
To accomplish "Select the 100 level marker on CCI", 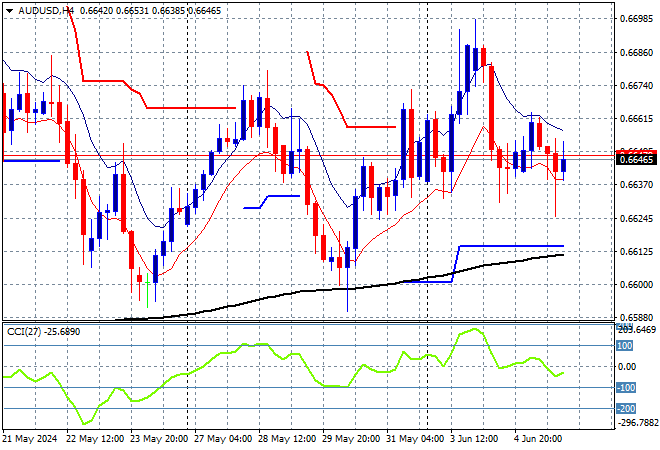I will click(625, 346).
